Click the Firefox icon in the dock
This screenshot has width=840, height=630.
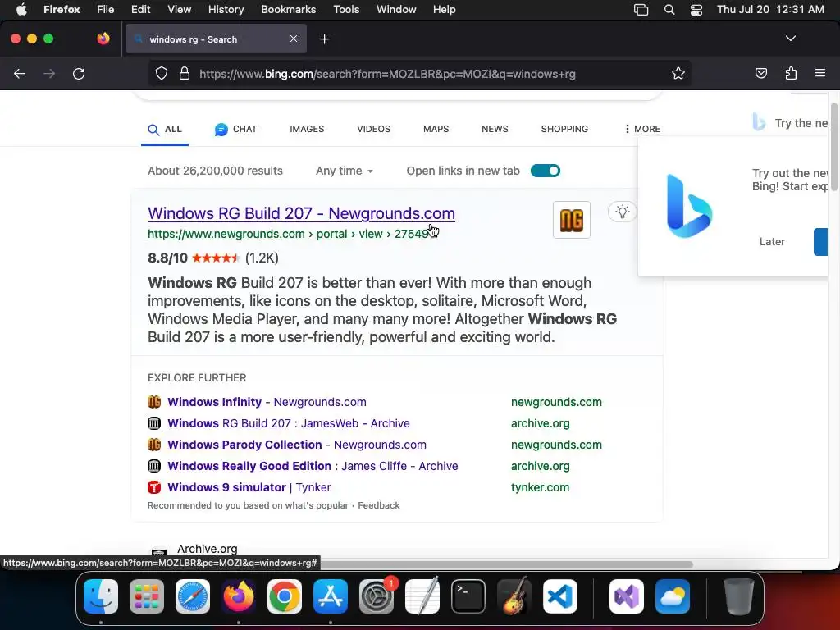[x=239, y=596]
